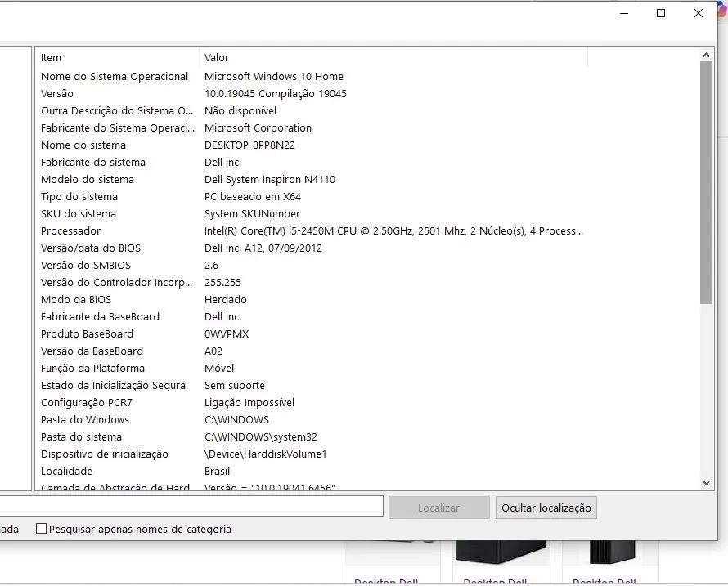Click the Valor column header
The height and width of the screenshot is (586, 728).
[393, 57]
